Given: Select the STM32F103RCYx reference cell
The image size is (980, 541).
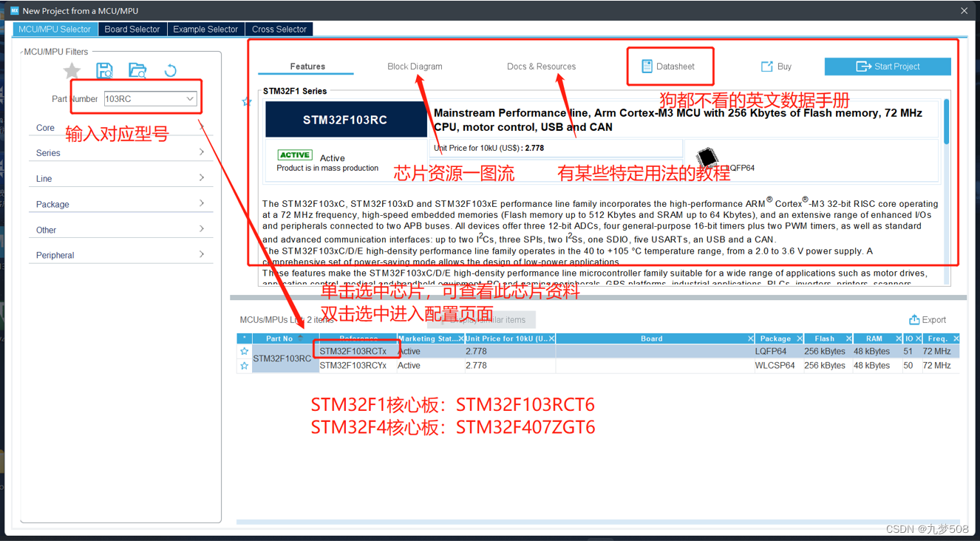Looking at the screenshot, I should tap(358, 366).
